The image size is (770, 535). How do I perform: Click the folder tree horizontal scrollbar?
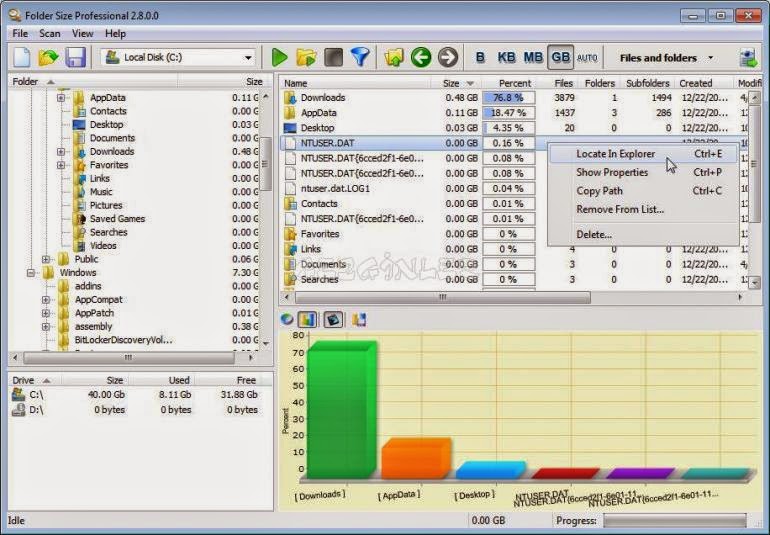coord(129,358)
